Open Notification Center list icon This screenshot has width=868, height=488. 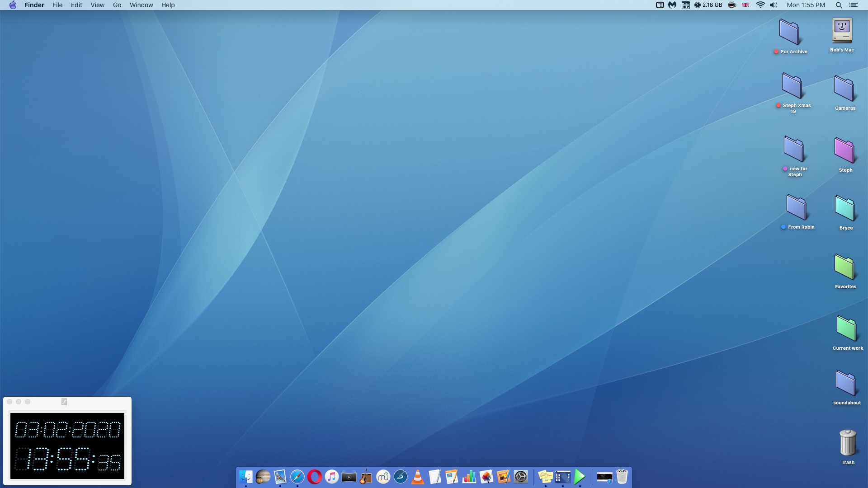coord(854,5)
